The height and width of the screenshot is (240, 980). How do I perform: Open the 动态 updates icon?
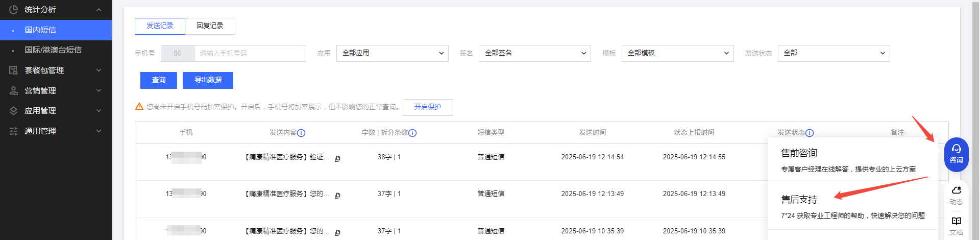click(956, 195)
